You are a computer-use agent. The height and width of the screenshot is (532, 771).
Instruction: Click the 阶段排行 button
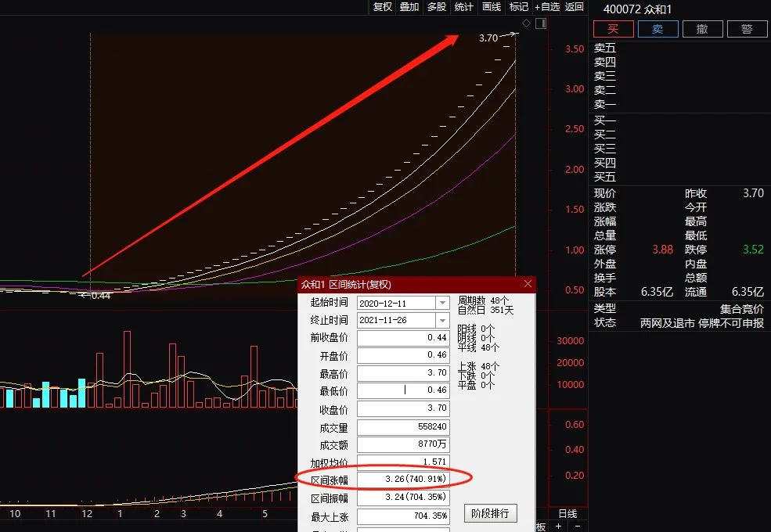[491, 513]
